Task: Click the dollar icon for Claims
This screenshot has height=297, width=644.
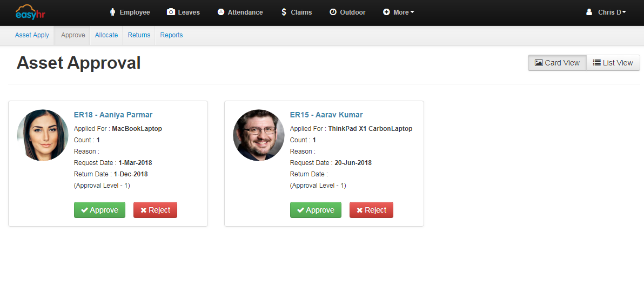Action: click(x=284, y=12)
